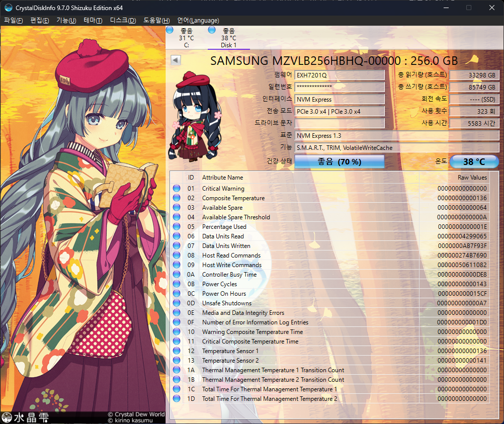Open the 편집(E) menu
This screenshot has height=424, width=504.
point(40,20)
